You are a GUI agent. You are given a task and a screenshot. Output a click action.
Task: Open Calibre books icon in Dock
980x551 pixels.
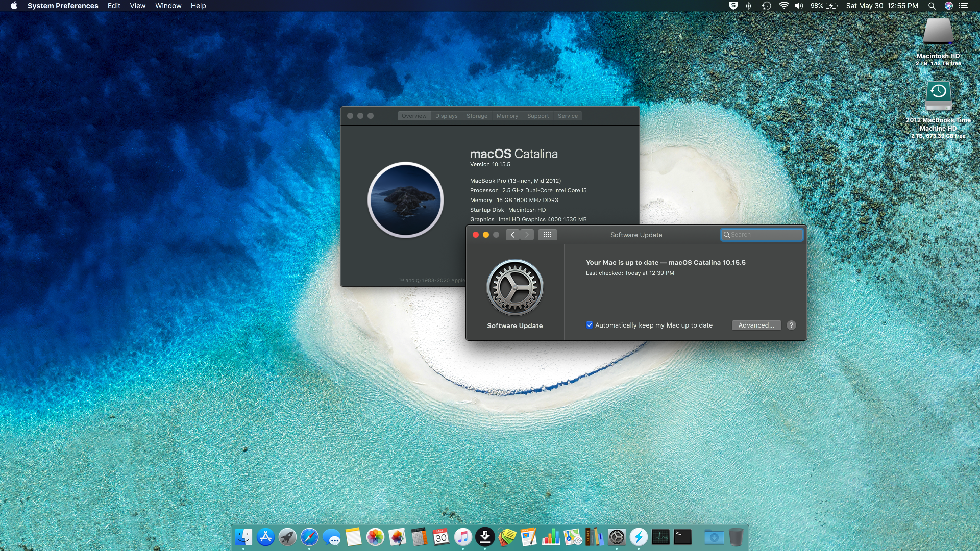pyautogui.click(x=595, y=537)
